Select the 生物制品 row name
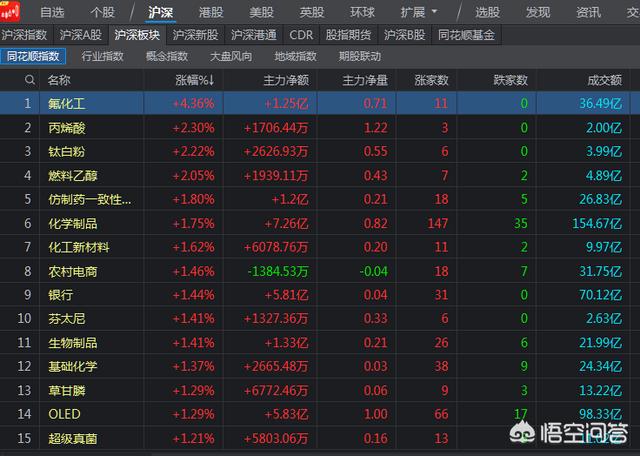Viewport: 640px width, 456px height. [73, 343]
